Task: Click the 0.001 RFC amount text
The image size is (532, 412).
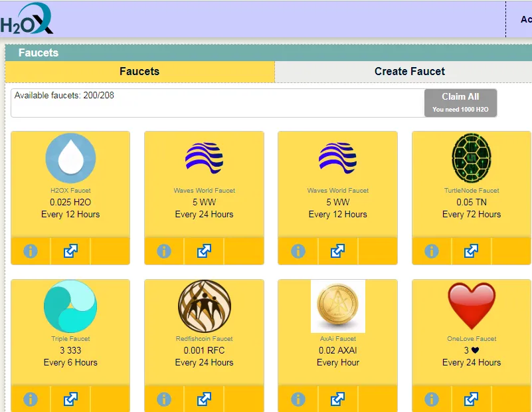Action: pos(205,350)
